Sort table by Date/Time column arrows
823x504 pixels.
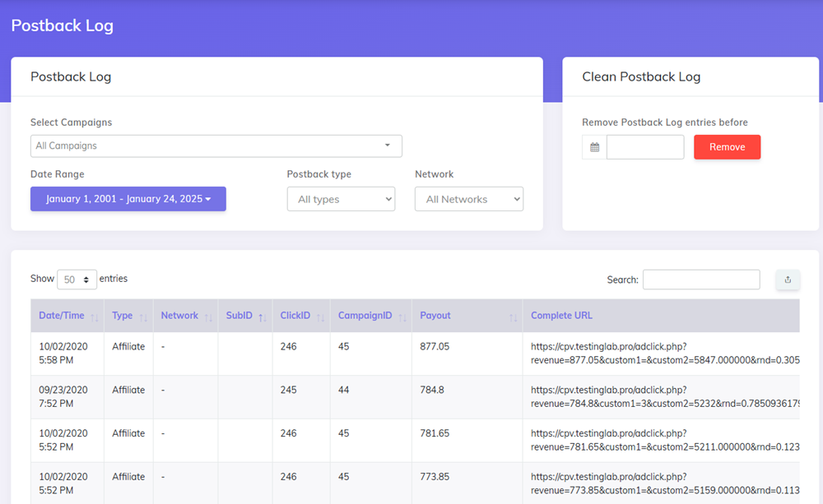(94, 317)
